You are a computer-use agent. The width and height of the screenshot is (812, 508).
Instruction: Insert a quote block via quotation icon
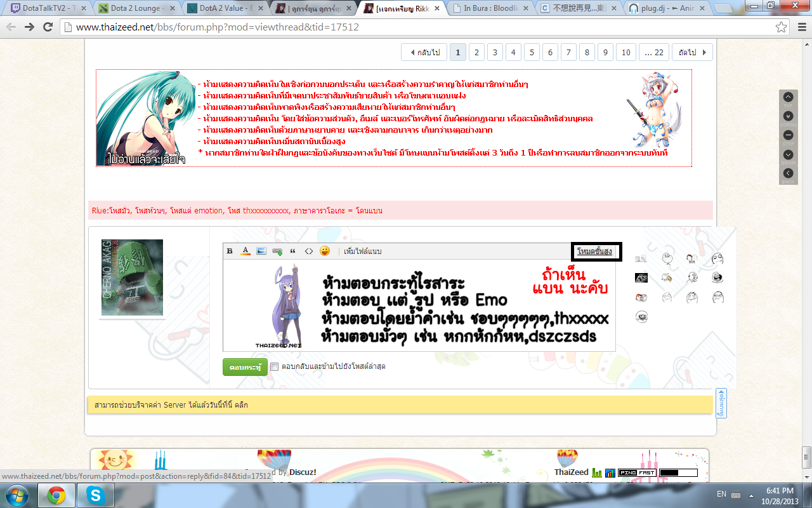(x=292, y=251)
